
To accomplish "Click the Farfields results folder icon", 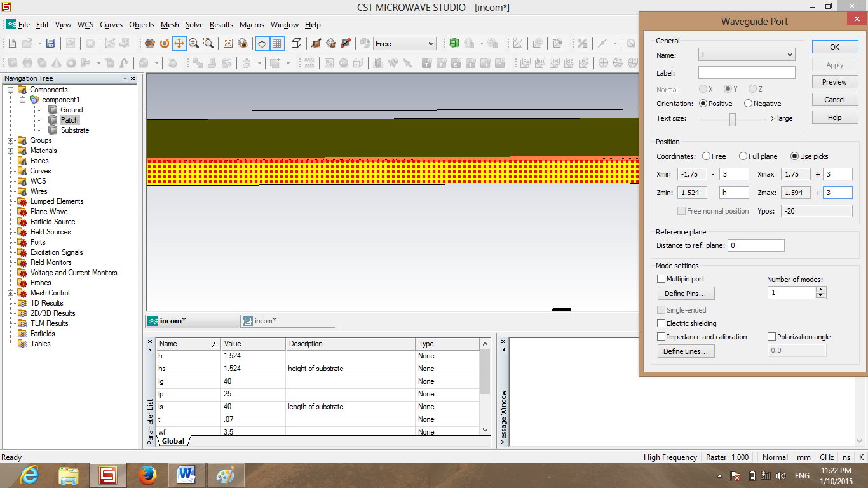I will pyautogui.click(x=22, y=334).
